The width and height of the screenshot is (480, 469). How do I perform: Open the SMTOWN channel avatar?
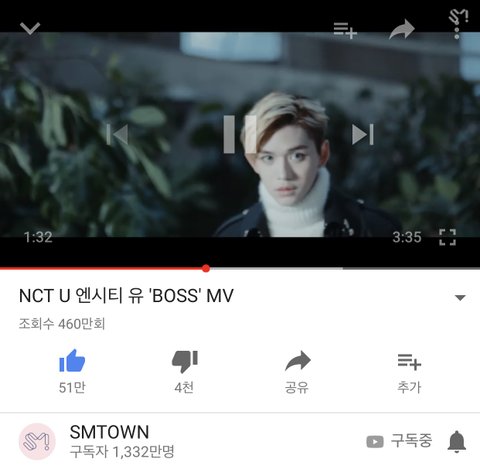coord(37,441)
